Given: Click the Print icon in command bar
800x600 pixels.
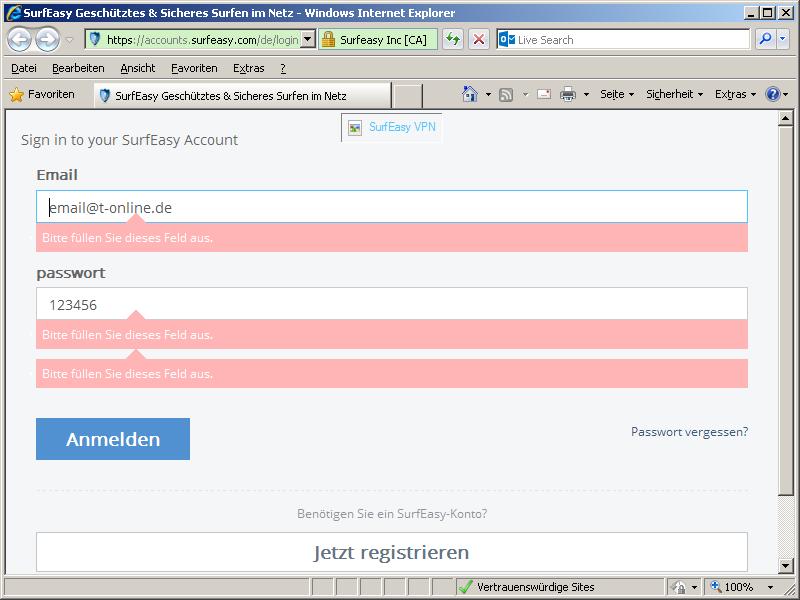Looking at the screenshot, I should click(568, 94).
